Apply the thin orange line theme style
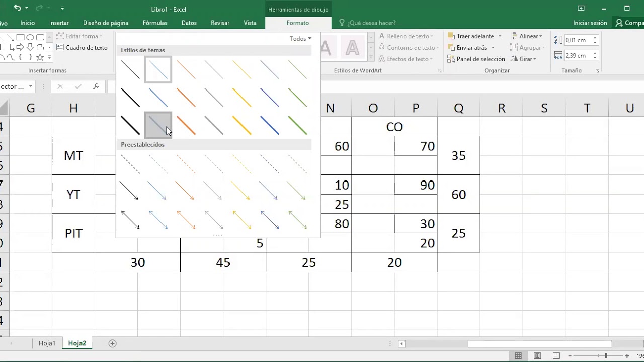Image resolution: width=644 pixels, height=362 pixels. click(186, 70)
